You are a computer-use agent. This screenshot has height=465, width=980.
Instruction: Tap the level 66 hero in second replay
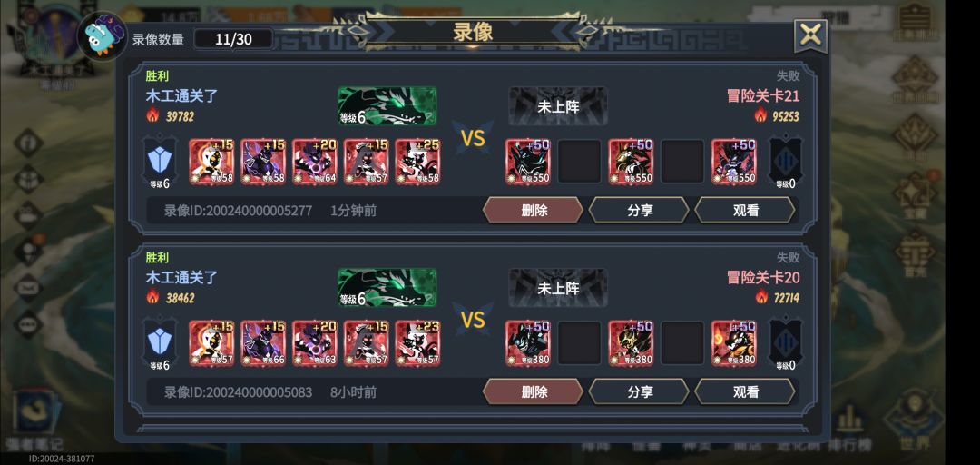[262, 343]
